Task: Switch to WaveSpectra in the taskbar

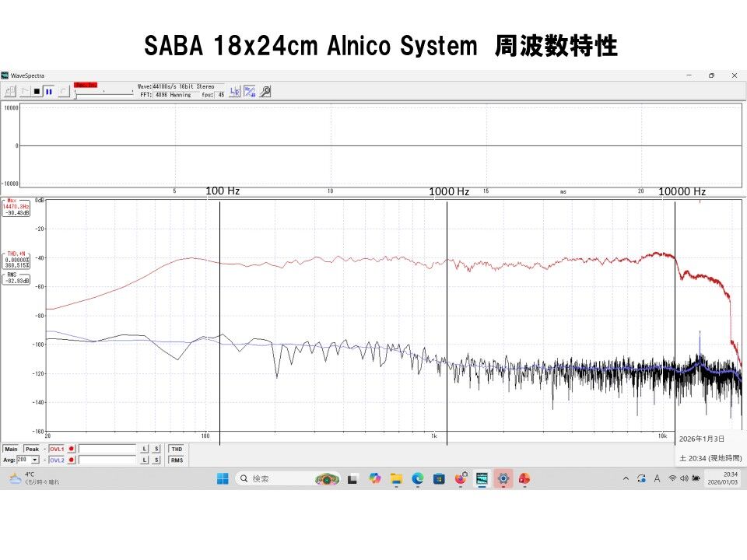Action: [x=482, y=478]
